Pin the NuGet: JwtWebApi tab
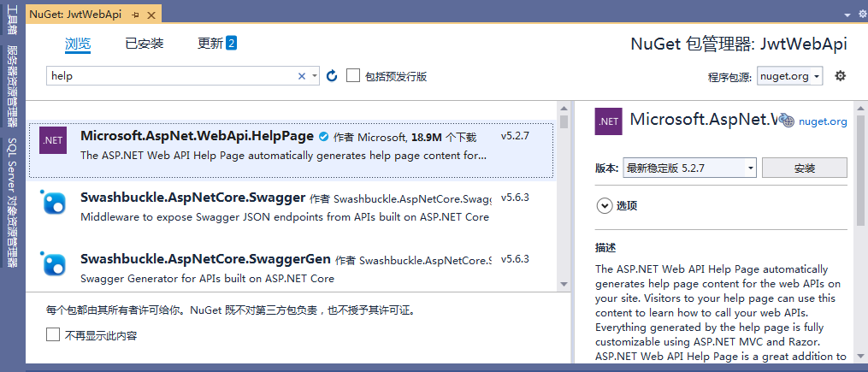 coord(136,15)
